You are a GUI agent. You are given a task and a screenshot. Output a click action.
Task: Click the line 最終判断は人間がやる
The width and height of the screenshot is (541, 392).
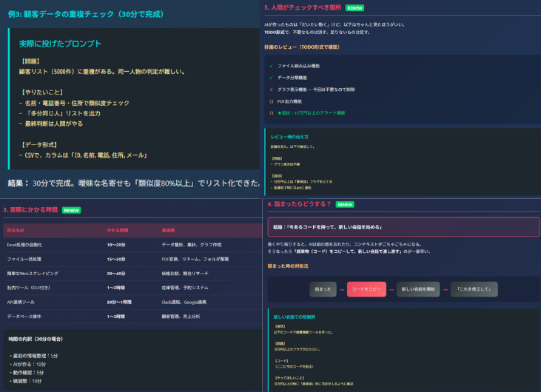click(x=51, y=124)
